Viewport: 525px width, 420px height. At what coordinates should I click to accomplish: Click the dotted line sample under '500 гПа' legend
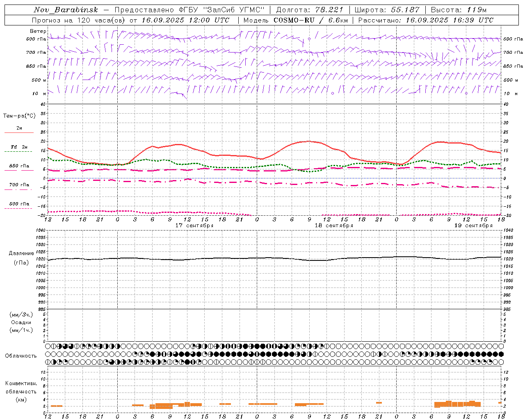[x=18, y=209]
